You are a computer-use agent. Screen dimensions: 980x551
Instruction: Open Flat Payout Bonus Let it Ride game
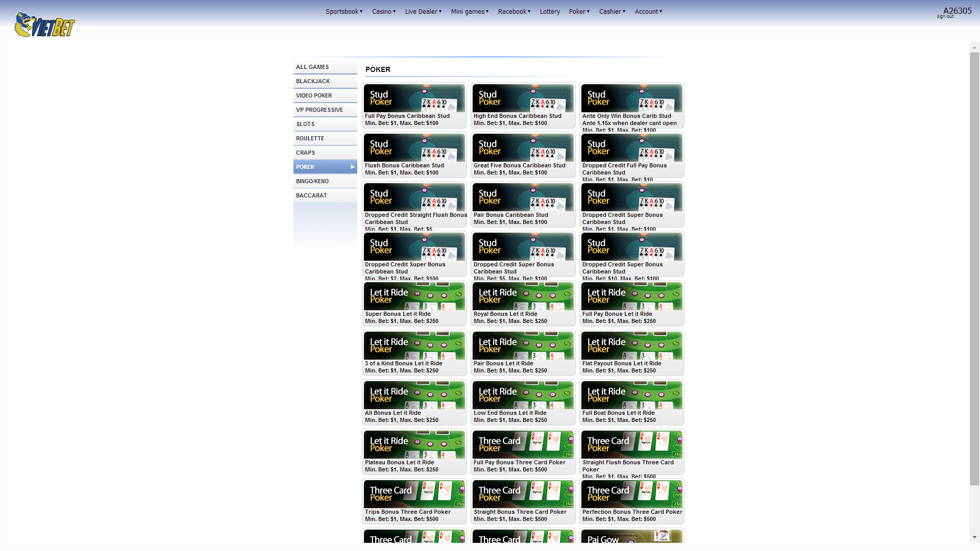click(631, 346)
